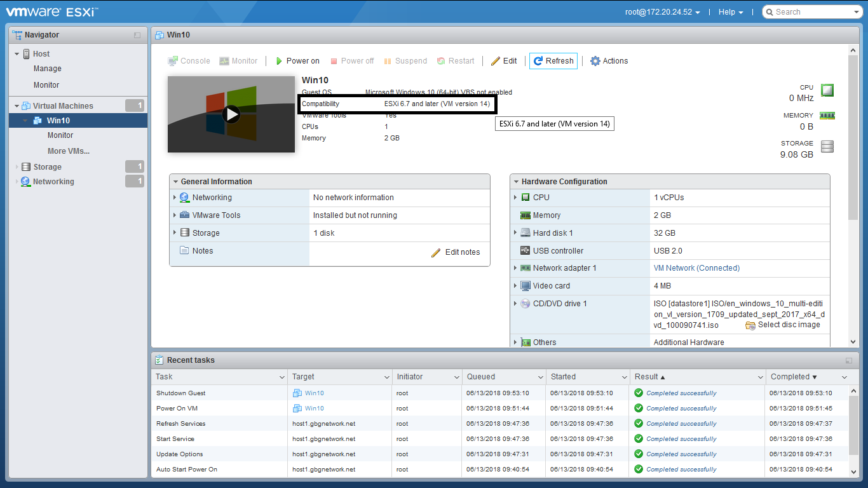The image size is (868, 488).
Task: Open the Actions gear menu
Action: point(609,61)
